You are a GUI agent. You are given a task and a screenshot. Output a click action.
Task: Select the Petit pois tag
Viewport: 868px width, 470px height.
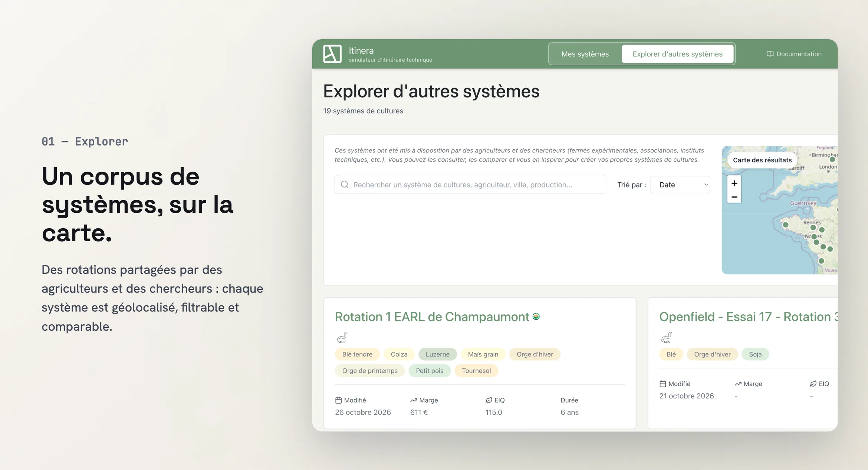pyautogui.click(x=430, y=371)
